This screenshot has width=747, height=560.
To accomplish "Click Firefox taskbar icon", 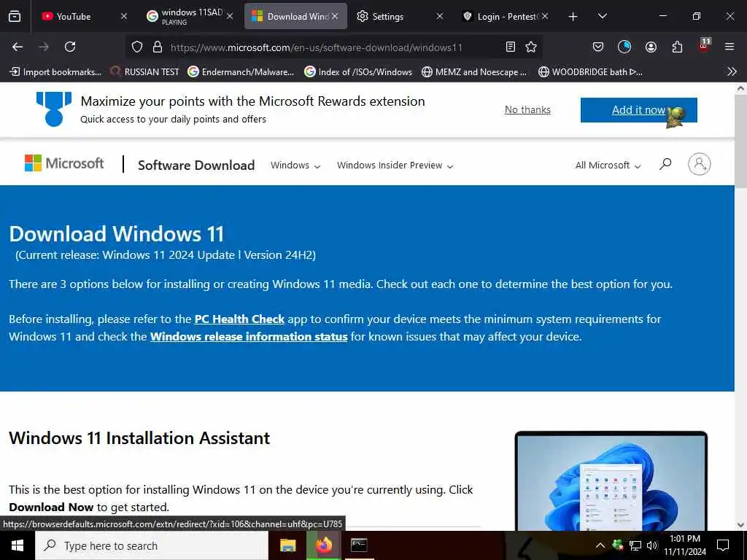I will click(323, 545).
